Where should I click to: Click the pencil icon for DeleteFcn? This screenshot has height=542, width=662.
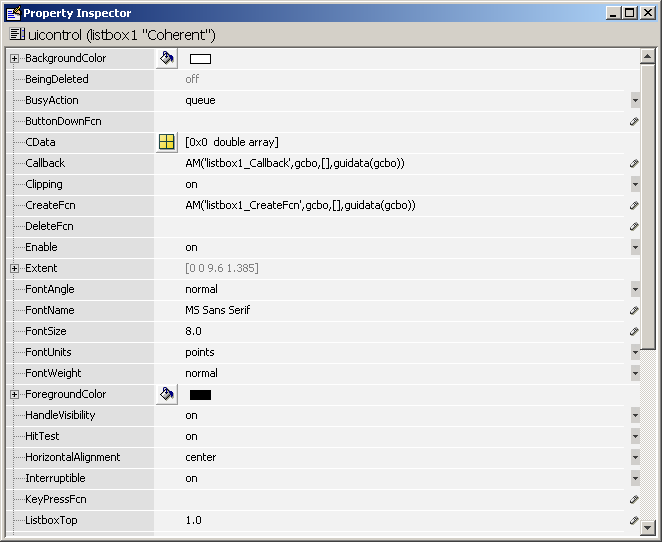[x=634, y=226]
